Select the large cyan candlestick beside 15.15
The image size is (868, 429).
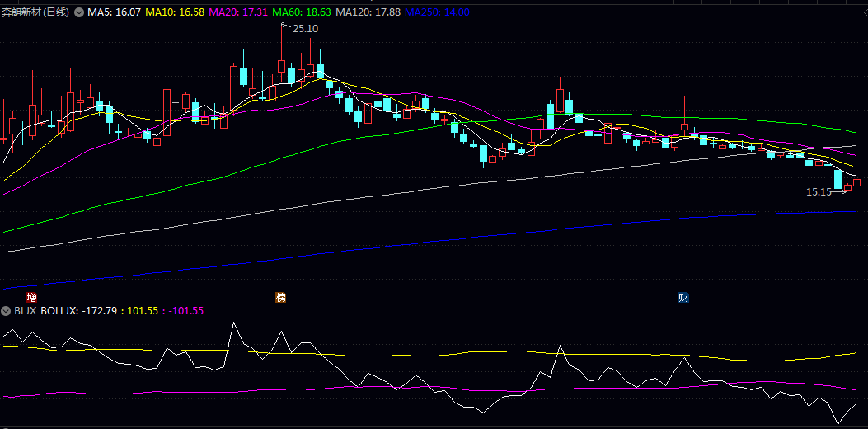pos(838,179)
